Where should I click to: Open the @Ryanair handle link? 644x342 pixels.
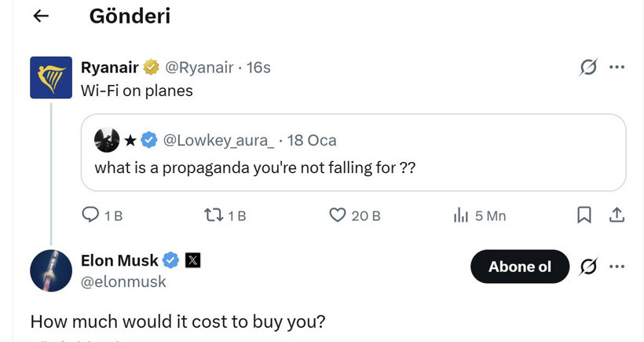[x=199, y=68]
